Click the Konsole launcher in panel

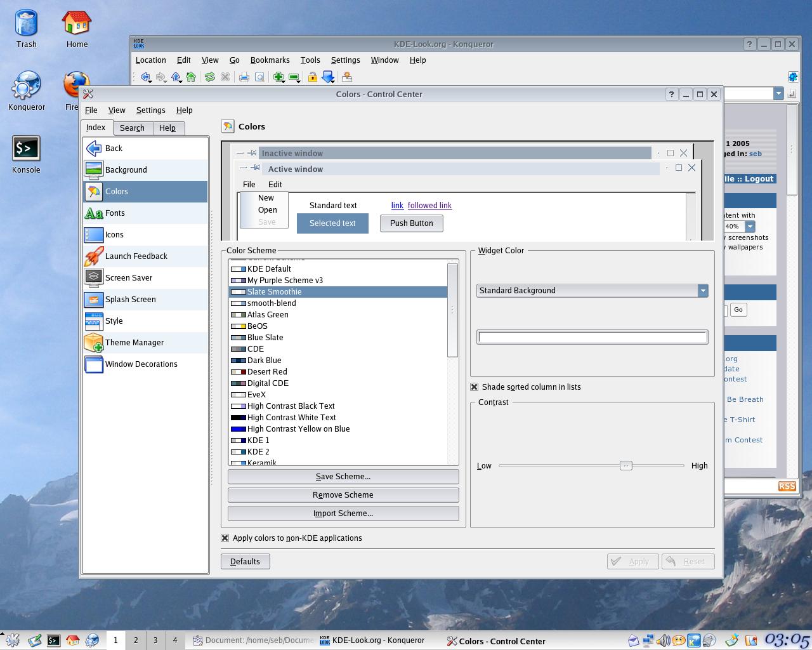click(x=53, y=640)
